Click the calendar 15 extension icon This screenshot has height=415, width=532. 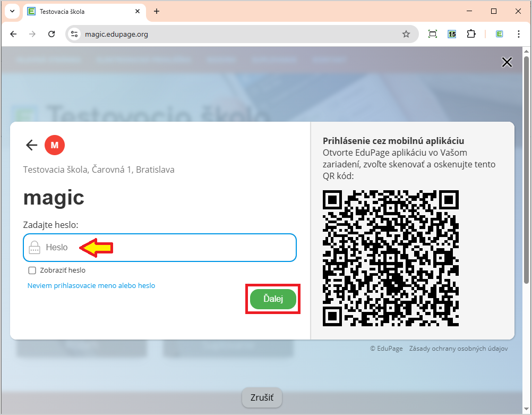click(x=452, y=34)
